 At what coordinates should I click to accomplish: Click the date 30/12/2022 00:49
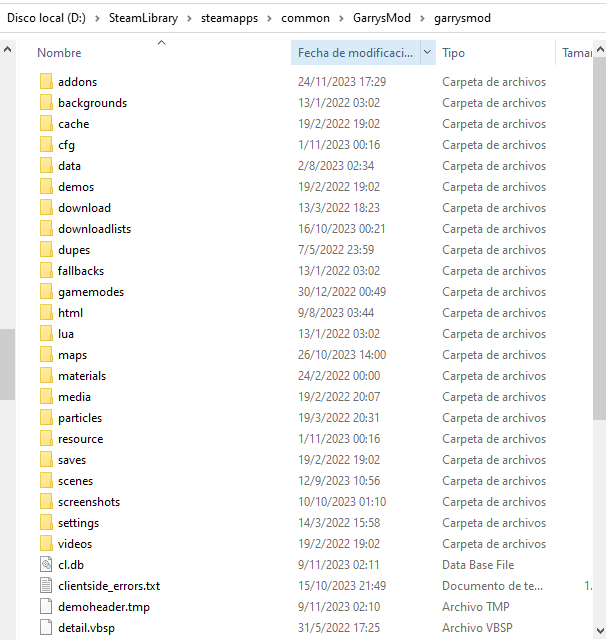click(x=342, y=292)
